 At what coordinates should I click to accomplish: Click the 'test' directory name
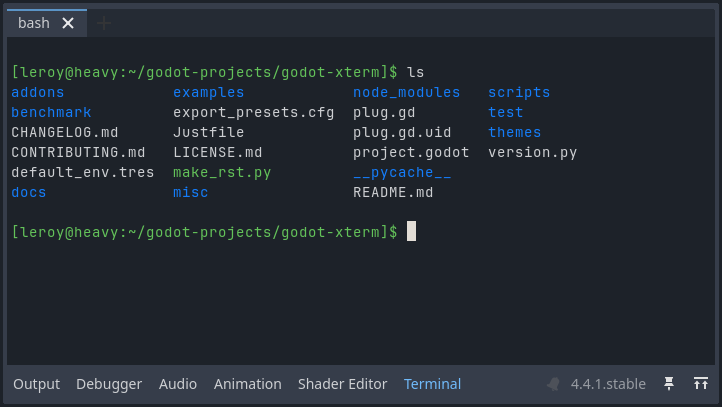pyautogui.click(x=506, y=112)
